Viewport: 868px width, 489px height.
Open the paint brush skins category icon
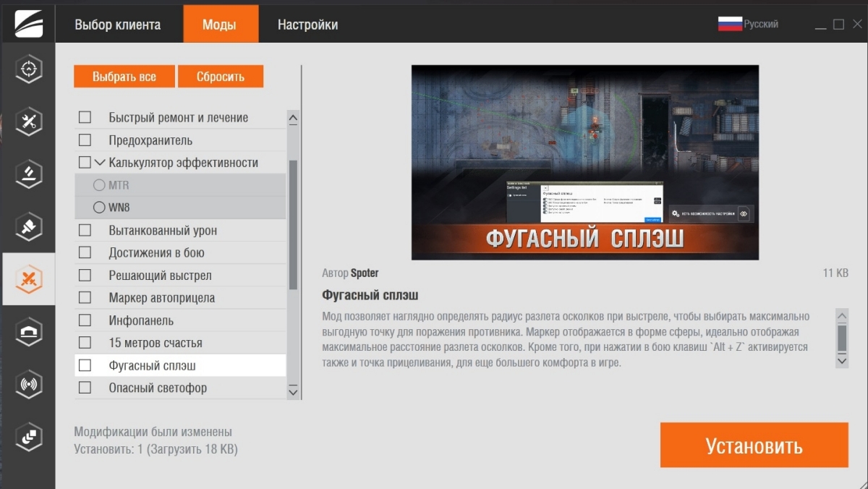pos(29,227)
